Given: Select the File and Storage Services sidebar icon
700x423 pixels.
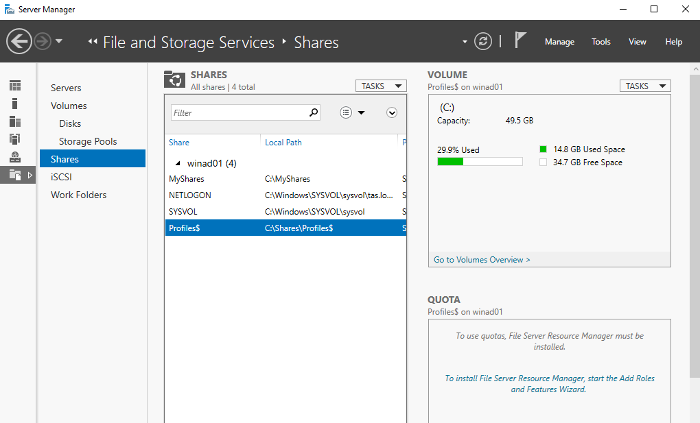Looking at the screenshot, I should (15, 175).
